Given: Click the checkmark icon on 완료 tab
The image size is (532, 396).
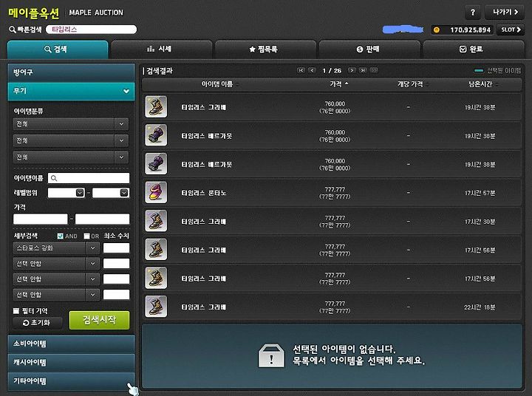Looking at the screenshot, I should click(463, 49).
